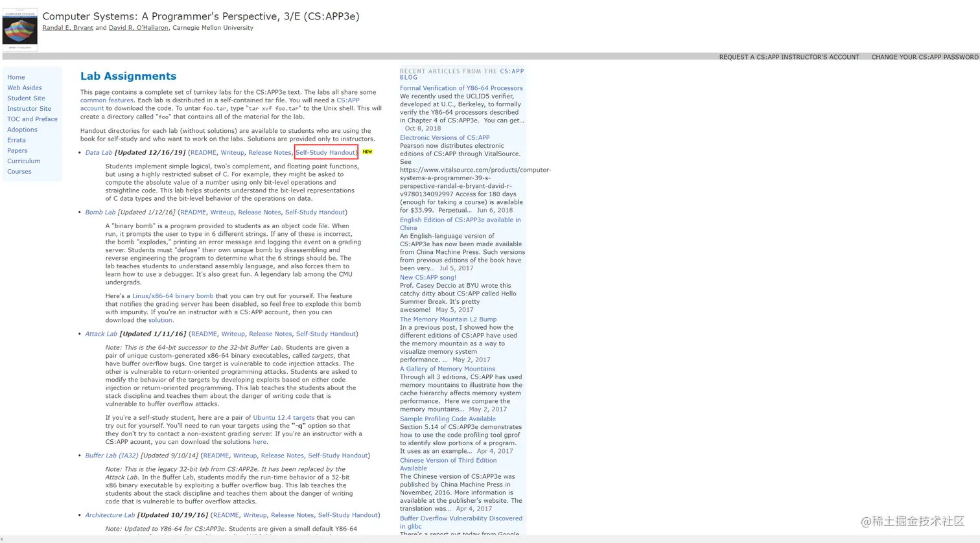Open the Buffer Lab Writeup
Screen dimensions: 980x543
(x=245, y=456)
